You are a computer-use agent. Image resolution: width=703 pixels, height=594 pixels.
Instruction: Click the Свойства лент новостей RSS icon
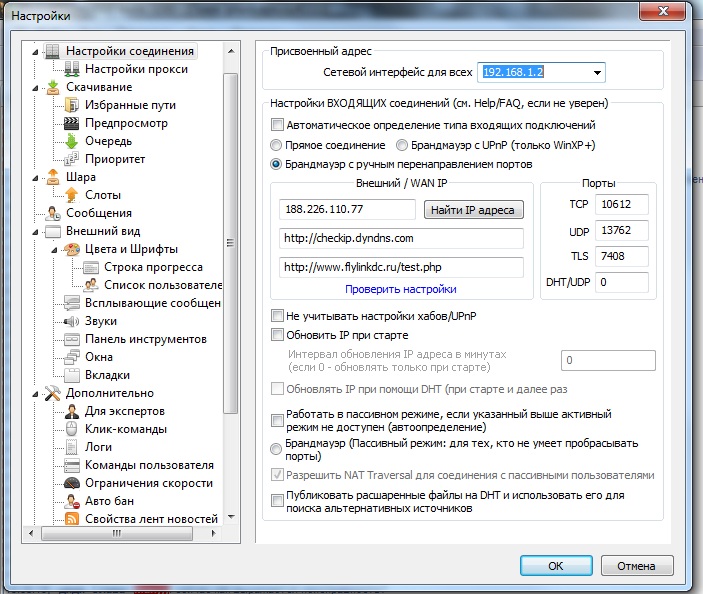(72, 519)
